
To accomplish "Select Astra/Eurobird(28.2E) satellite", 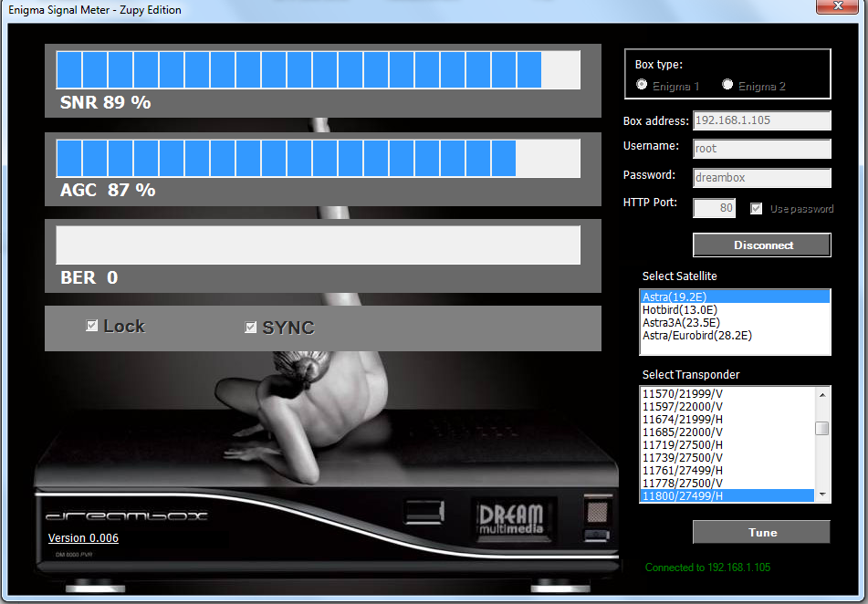I will coord(735,335).
